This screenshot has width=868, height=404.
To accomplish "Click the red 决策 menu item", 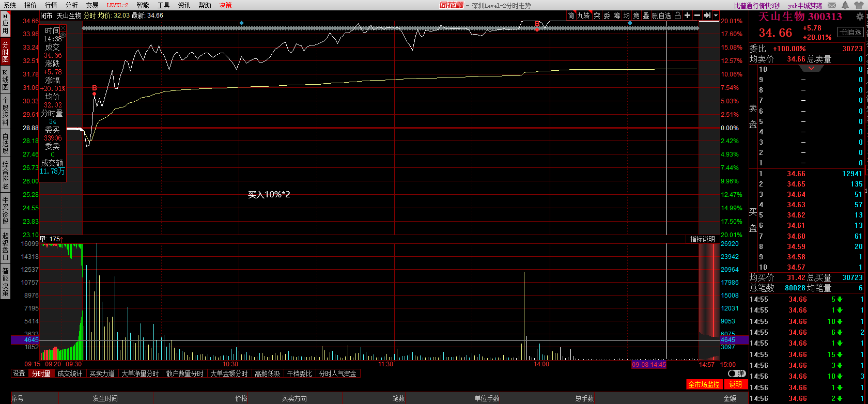I will click(226, 5).
